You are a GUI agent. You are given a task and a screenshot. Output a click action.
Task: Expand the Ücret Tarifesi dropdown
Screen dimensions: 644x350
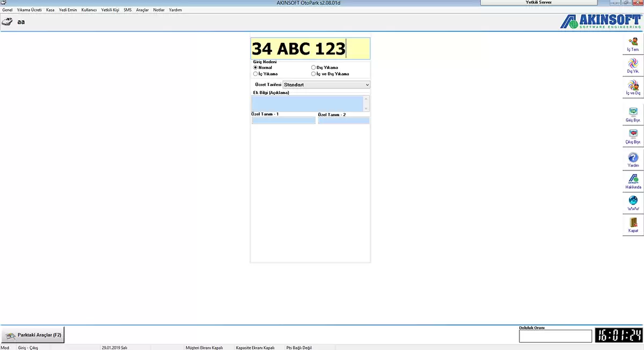(x=367, y=85)
